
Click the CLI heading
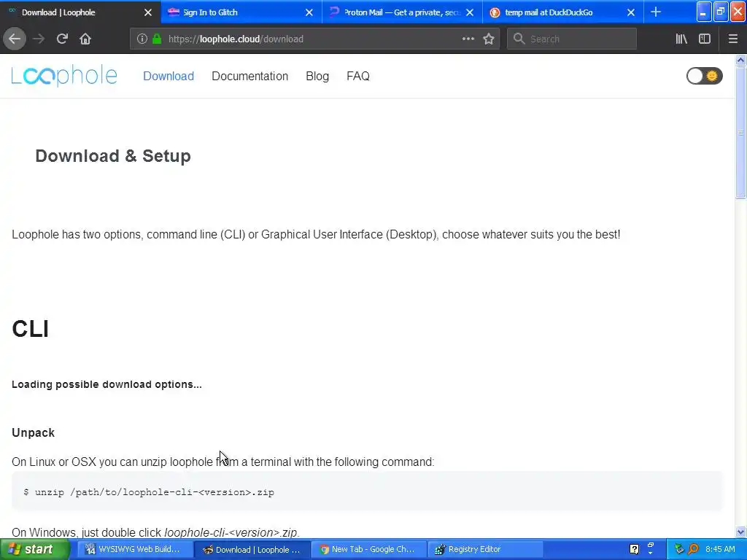tap(30, 329)
